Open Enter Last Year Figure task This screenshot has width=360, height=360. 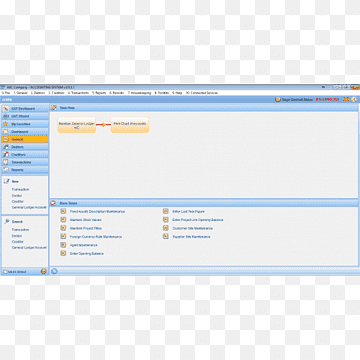click(189, 212)
